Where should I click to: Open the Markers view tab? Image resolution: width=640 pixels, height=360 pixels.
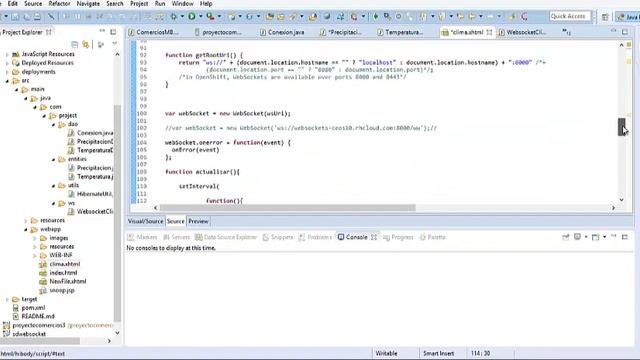pyautogui.click(x=142, y=237)
